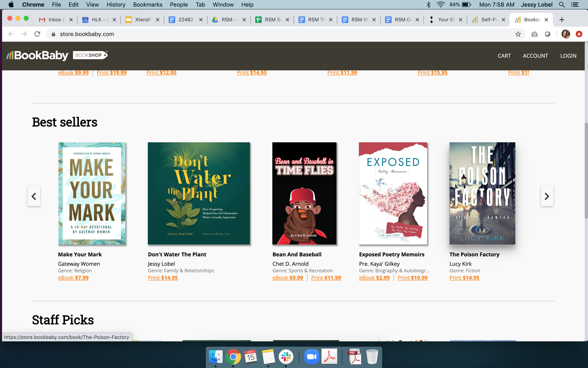Click eBook $7.99 for Make Your Mark

tap(73, 278)
